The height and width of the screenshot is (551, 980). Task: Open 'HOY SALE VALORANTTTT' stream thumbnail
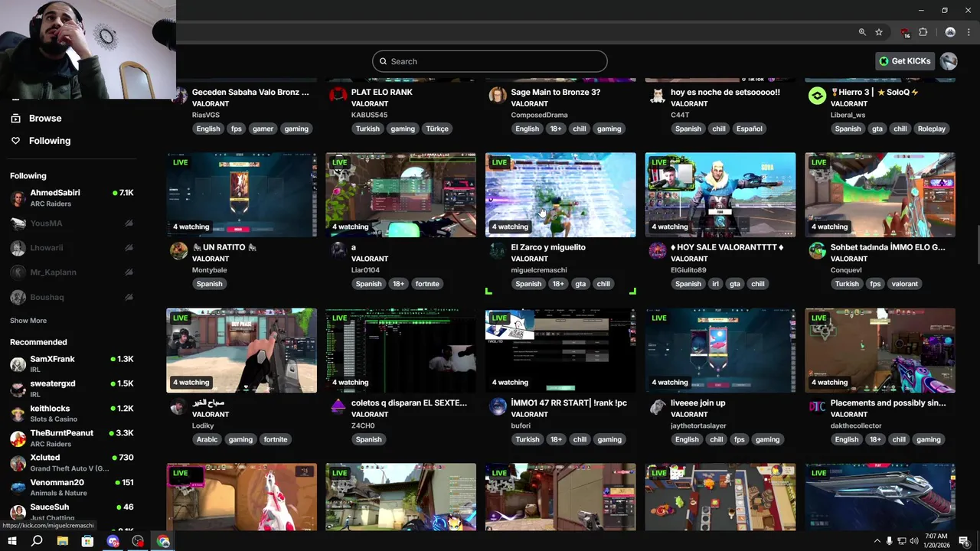point(720,195)
